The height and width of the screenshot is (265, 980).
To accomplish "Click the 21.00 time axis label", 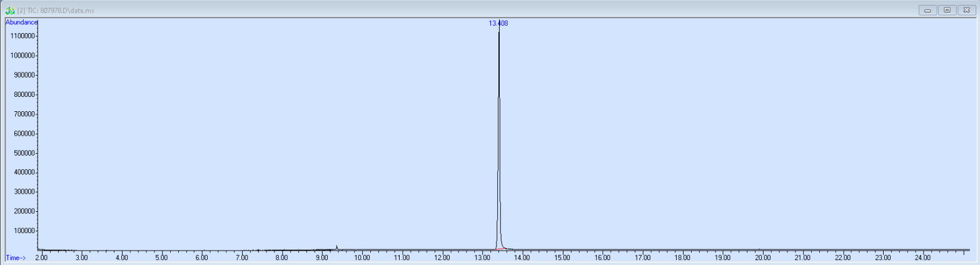I will click(x=802, y=257).
